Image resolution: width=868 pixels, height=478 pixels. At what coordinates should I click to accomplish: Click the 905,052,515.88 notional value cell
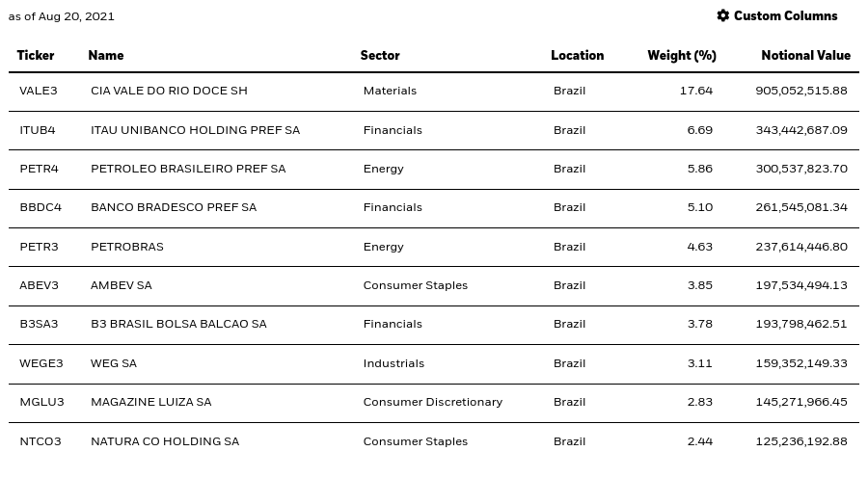click(x=801, y=91)
